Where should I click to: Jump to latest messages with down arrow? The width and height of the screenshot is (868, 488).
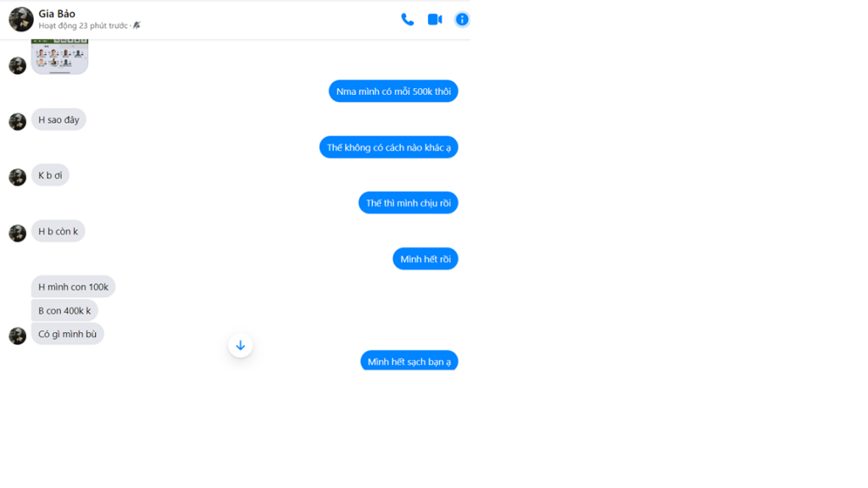pos(240,346)
